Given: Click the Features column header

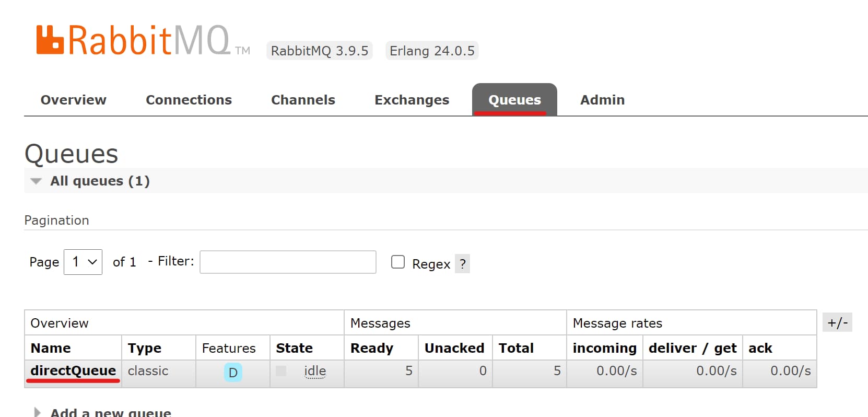Looking at the screenshot, I should coord(229,348).
